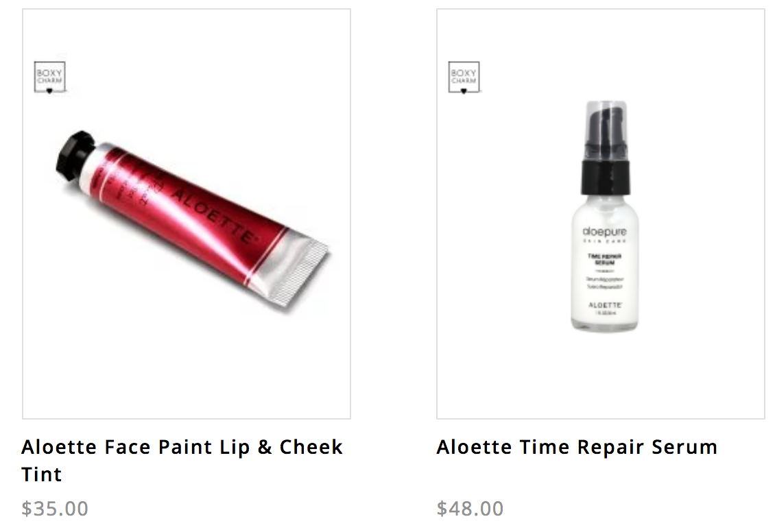Click the black cap of the red tube
This screenshot has height=532, width=775.
pyautogui.click(x=75, y=155)
